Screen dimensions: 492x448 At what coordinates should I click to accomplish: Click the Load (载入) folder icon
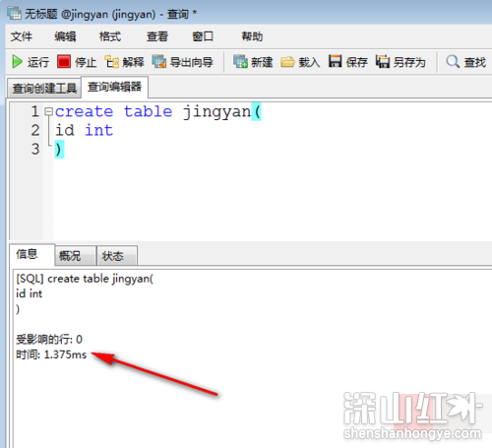point(287,62)
